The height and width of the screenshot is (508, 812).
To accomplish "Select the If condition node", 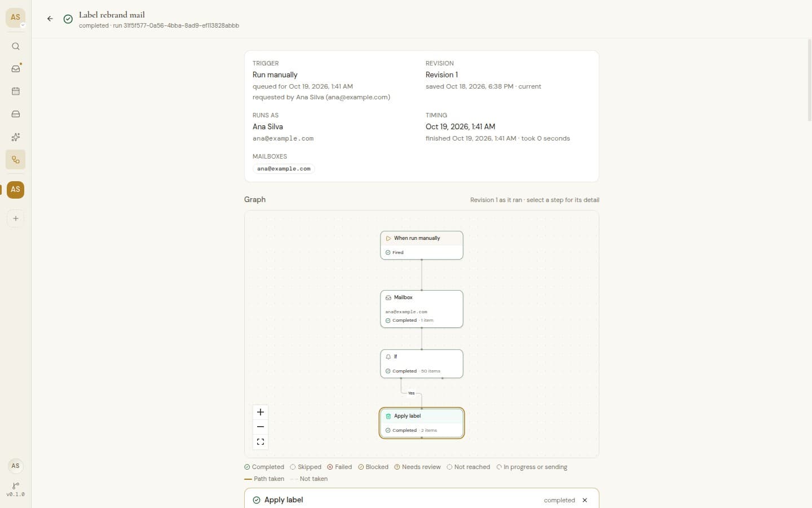I will pyautogui.click(x=422, y=364).
